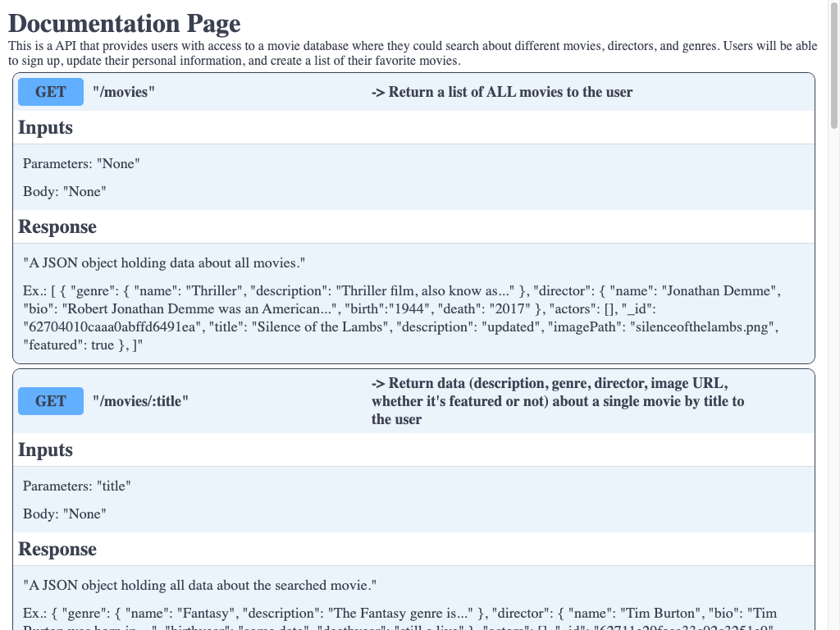Click the GET badge for "/movies/:title" endpoint
Viewport: 840px width, 630px height.
click(x=51, y=401)
